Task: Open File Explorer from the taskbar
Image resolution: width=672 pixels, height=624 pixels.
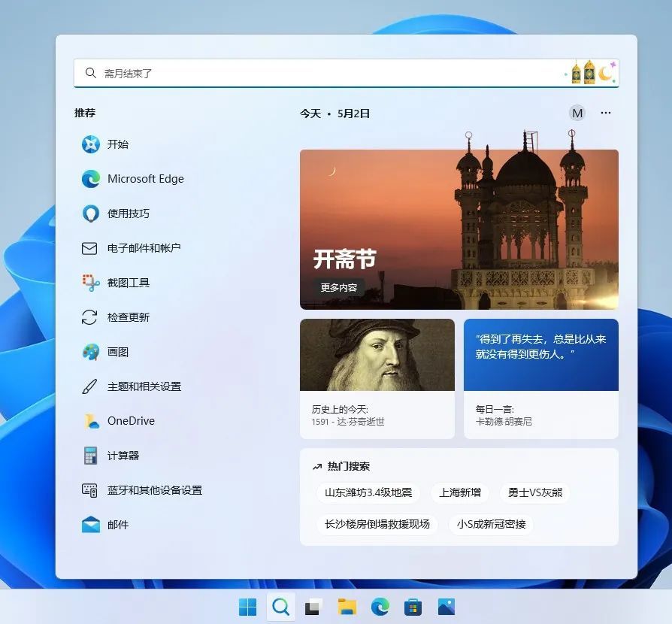Action: coord(347,607)
